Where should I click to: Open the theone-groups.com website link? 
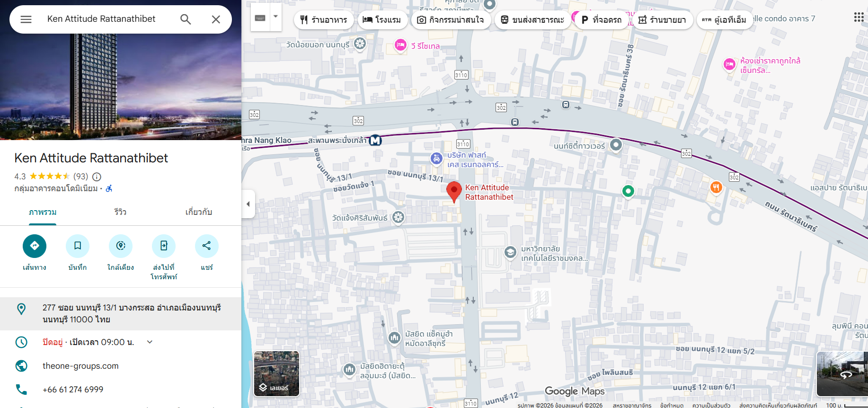(x=80, y=366)
